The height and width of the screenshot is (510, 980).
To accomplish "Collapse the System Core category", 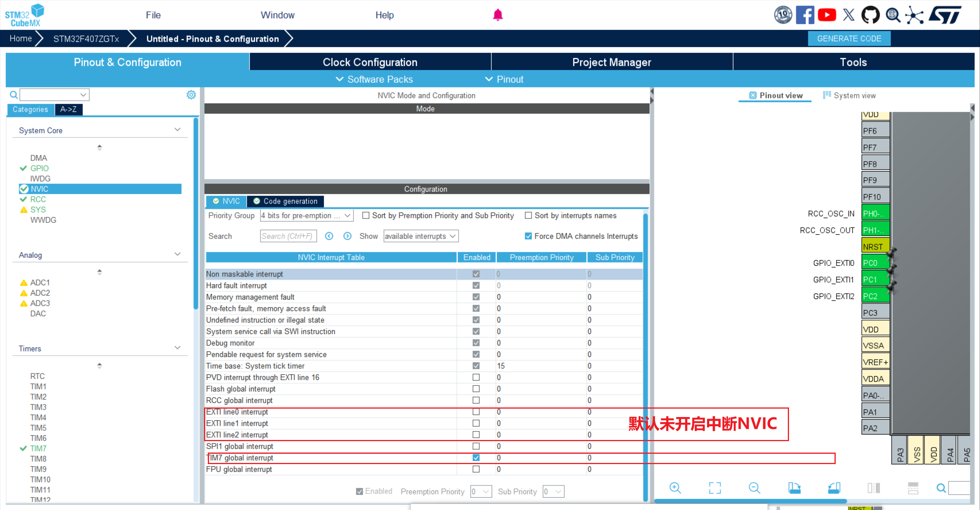I will [177, 130].
